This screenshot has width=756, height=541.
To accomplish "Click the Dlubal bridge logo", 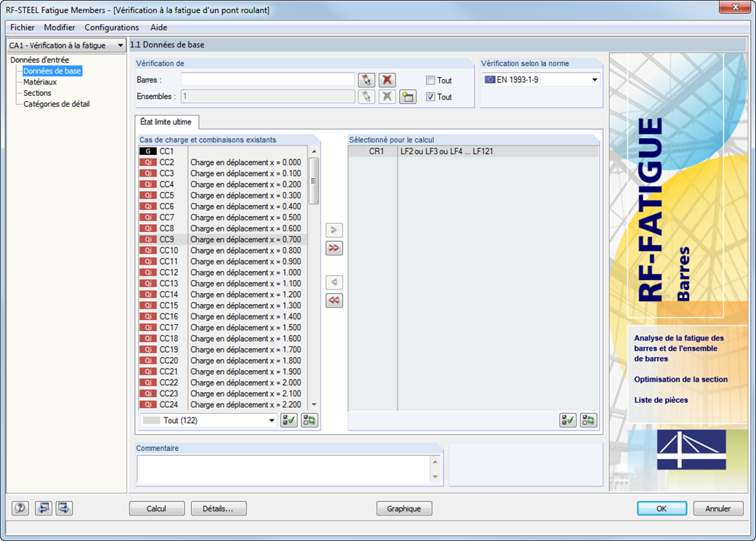I will tap(691, 449).
